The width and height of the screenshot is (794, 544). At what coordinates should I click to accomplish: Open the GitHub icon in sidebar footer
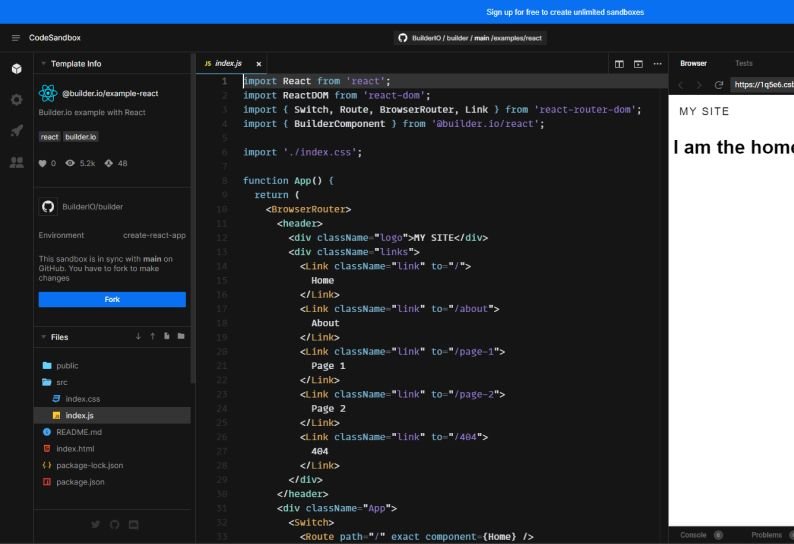tap(114, 524)
